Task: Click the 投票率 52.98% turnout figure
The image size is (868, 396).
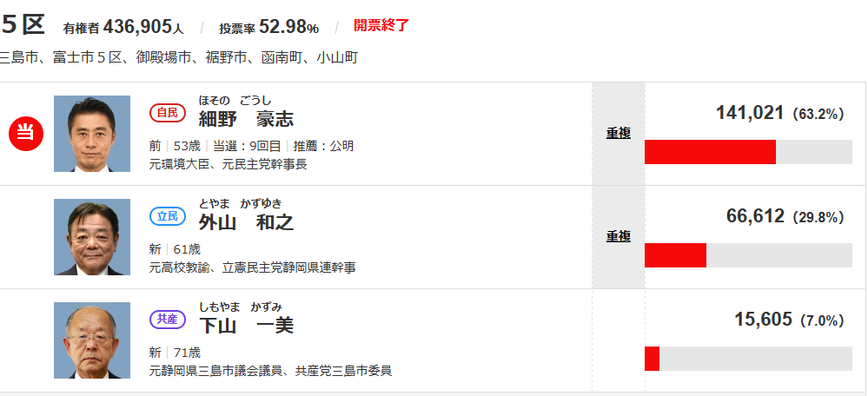Action: pos(268,27)
